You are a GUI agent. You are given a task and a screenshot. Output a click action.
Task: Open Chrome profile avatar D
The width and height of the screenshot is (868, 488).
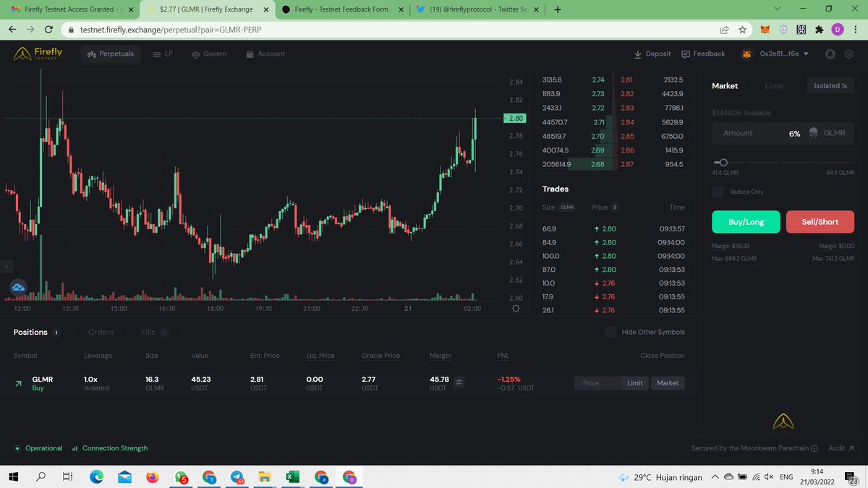[837, 30]
